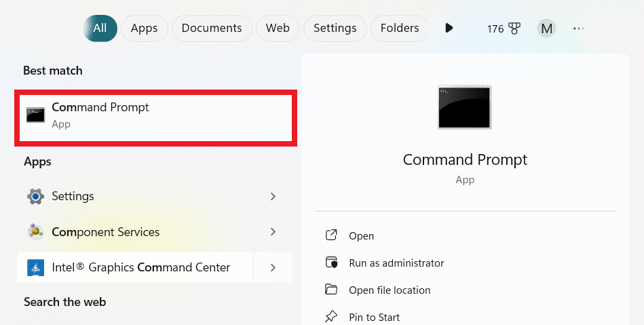Expand the Settings result chevron
Screen dimensions: 644x325
pos(273,196)
